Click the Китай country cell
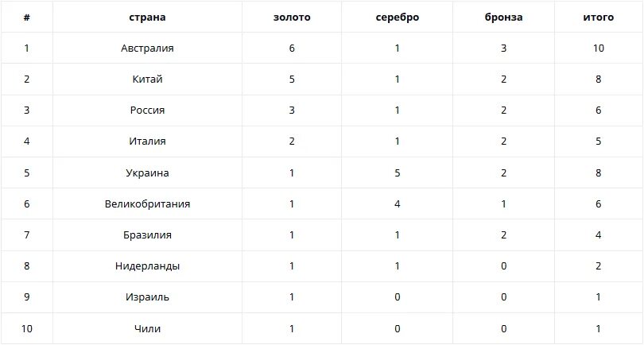Viewport: 644px width, 345px height. coord(147,79)
